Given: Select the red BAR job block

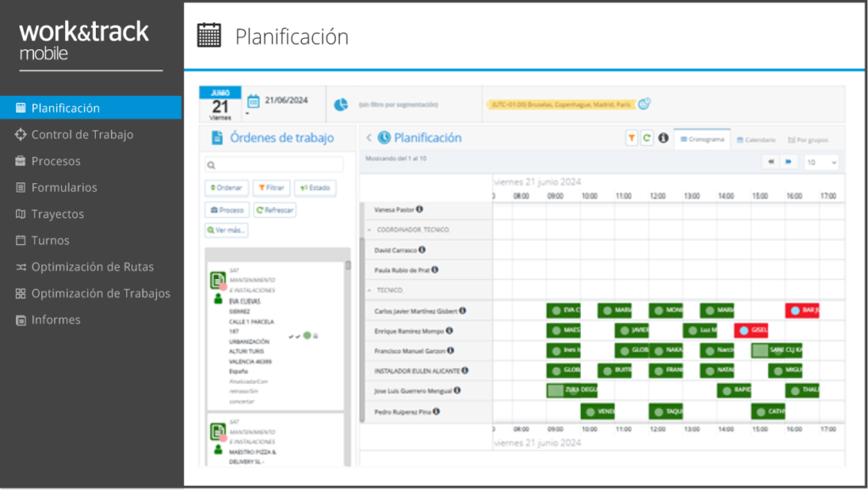Looking at the screenshot, I should 802,310.
